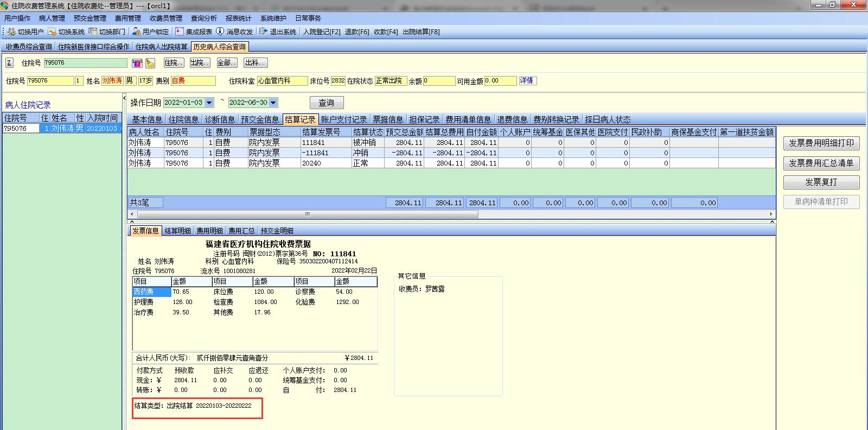Select the 历史病人综合查询 tab
The height and width of the screenshot is (430, 868).
tap(220, 47)
